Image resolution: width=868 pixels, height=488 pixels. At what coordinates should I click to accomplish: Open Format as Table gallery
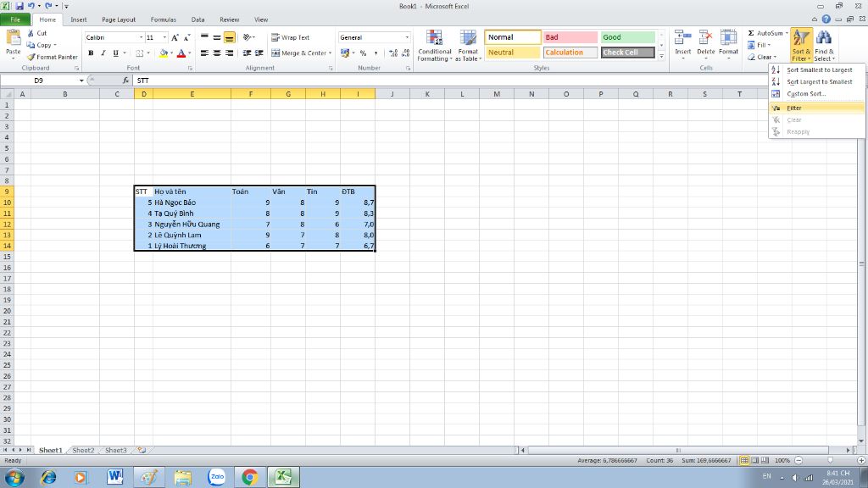468,46
